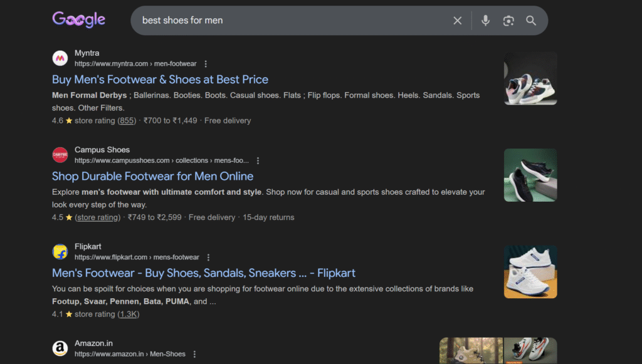Click in the search input field
This screenshot has width=642, height=364.
coord(288,21)
